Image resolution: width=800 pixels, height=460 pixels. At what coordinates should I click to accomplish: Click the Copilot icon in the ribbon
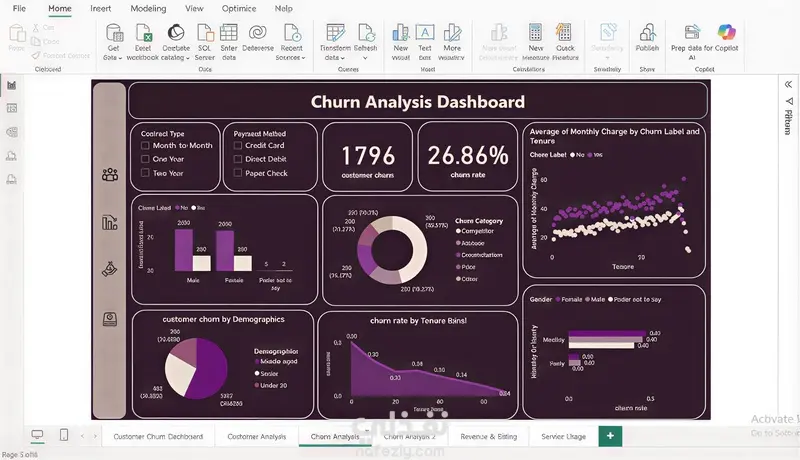pyautogui.click(x=726, y=33)
